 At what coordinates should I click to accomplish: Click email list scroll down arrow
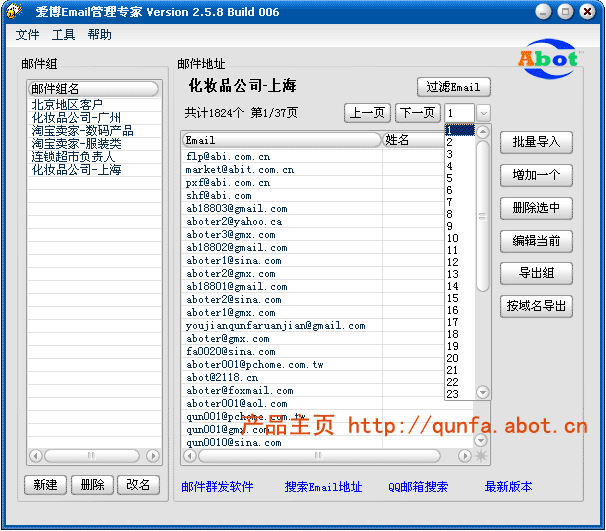pos(481,440)
